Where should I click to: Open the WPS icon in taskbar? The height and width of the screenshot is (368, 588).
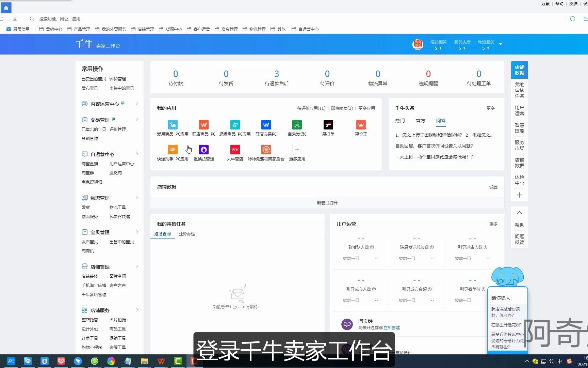[161, 361]
